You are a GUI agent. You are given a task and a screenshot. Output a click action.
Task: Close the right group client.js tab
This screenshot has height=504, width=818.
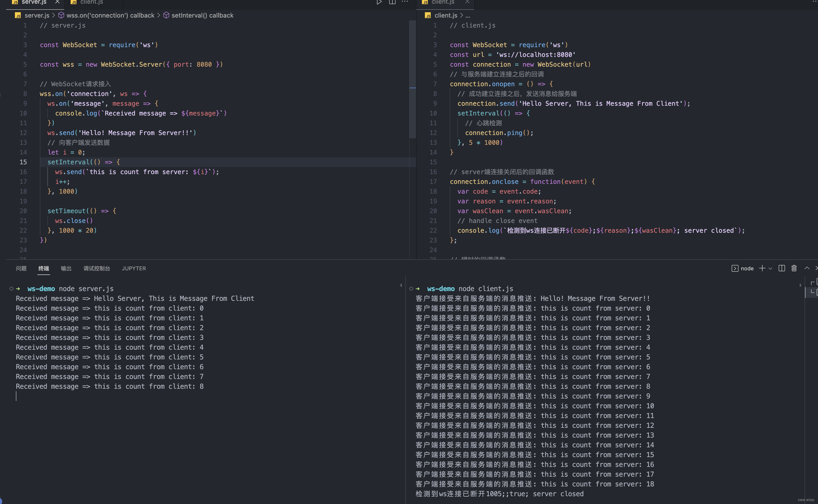468,2
